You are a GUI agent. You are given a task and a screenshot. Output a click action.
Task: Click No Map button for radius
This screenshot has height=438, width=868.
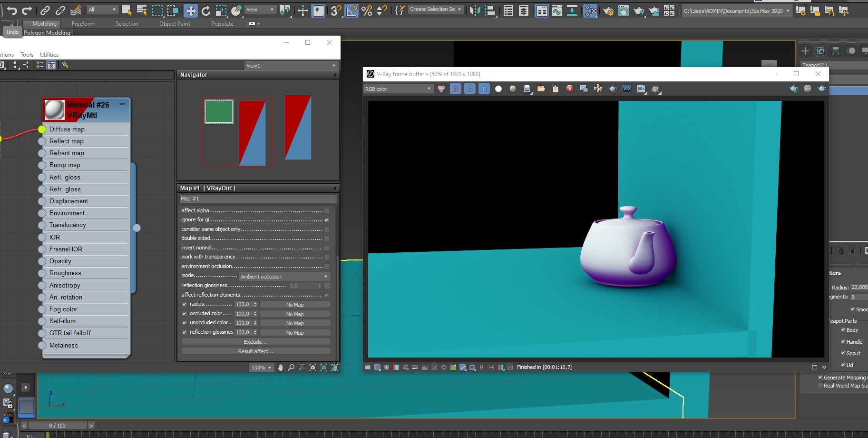(295, 305)
